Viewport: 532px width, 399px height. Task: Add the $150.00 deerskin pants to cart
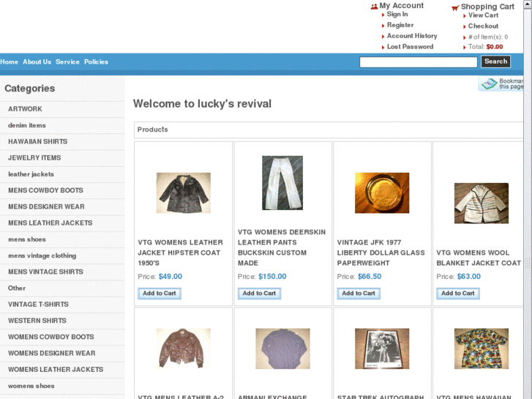(x=259, y=294)
